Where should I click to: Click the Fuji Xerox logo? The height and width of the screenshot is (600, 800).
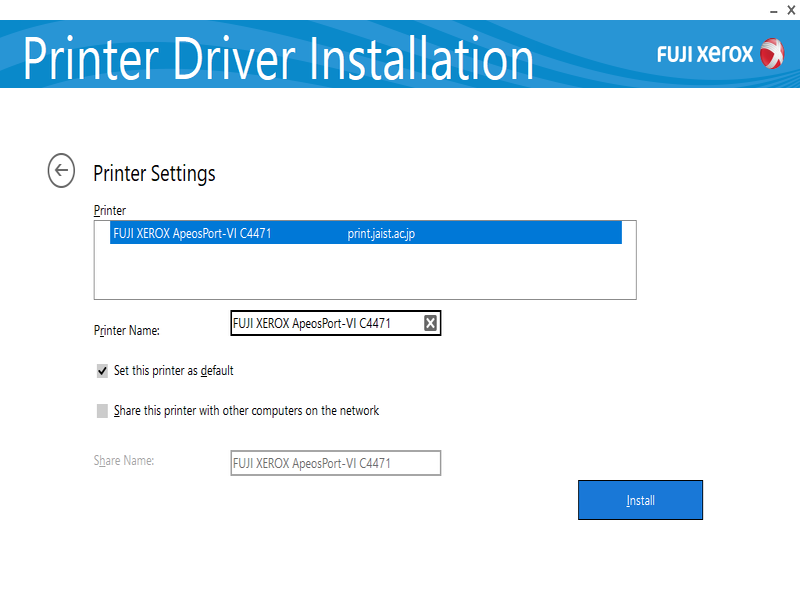(720, 53)
